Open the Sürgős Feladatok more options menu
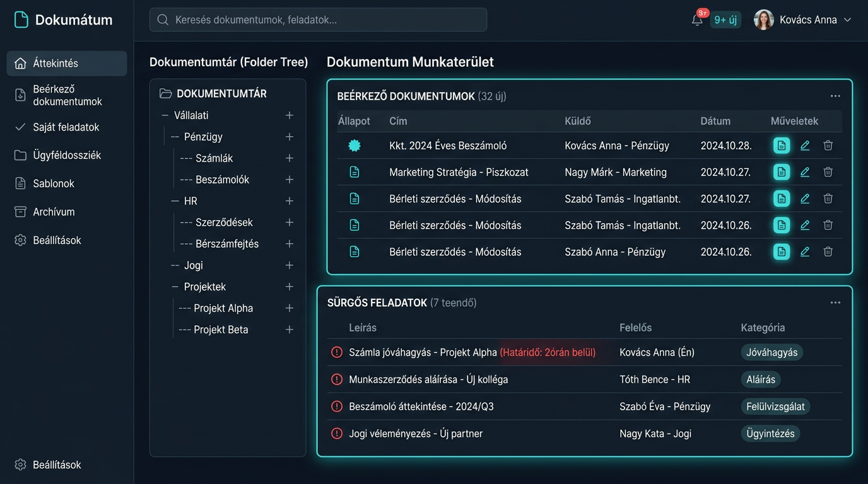This screenshot has width=868, height=484. (x=835, y=303)
